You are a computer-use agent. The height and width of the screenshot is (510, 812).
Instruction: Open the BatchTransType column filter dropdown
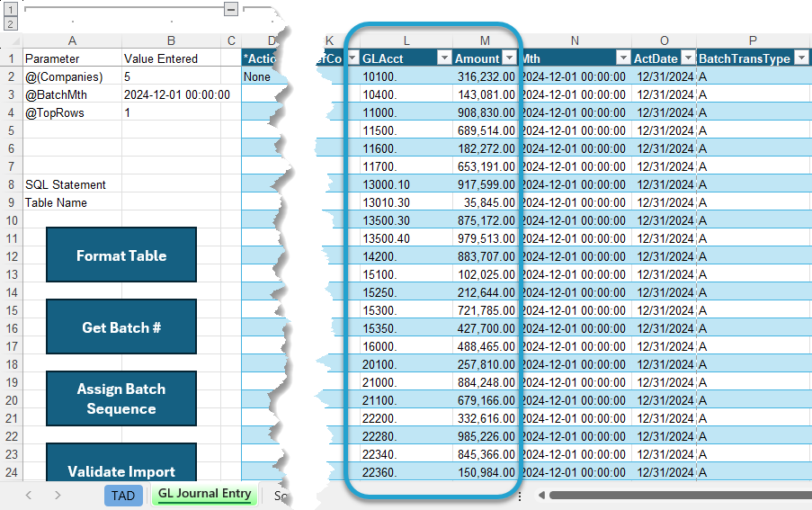(x=802, y=58)
